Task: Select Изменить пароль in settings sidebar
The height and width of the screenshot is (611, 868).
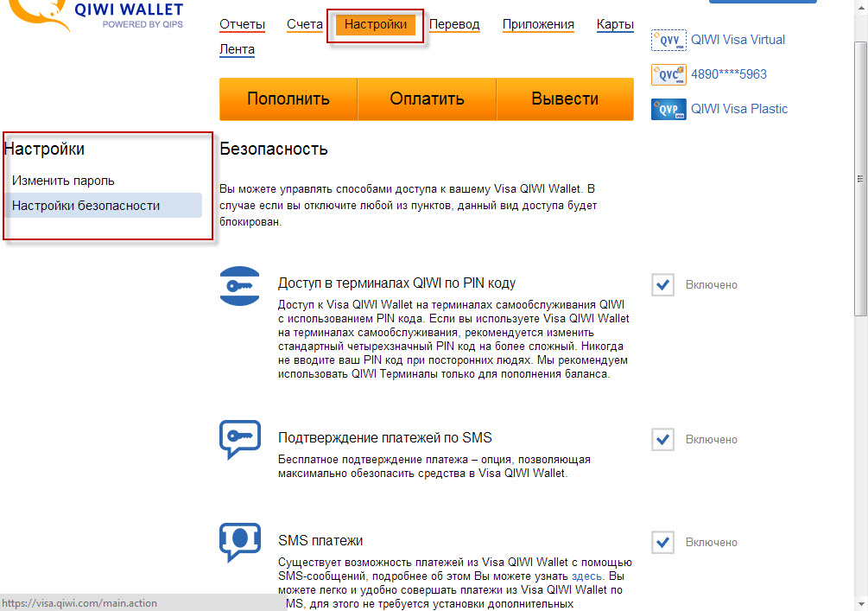Action: pos(63,181)
